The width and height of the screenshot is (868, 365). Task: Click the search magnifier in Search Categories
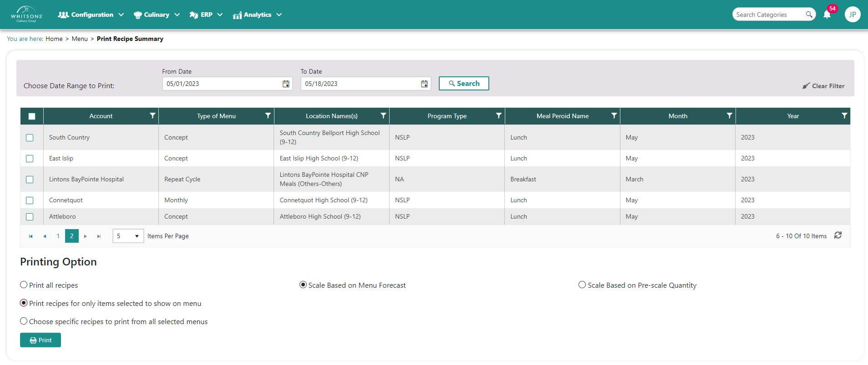[809, 15]
